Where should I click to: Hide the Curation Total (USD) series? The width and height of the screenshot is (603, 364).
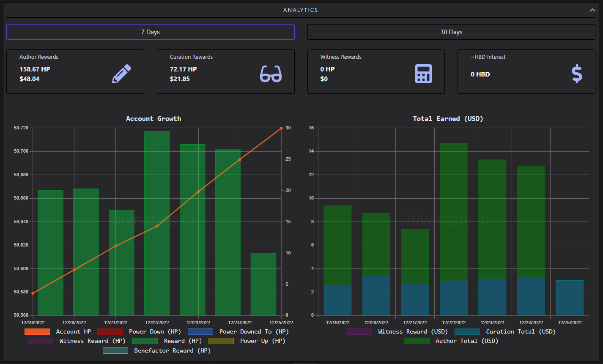pyautogui.click(x=505, y=331)
